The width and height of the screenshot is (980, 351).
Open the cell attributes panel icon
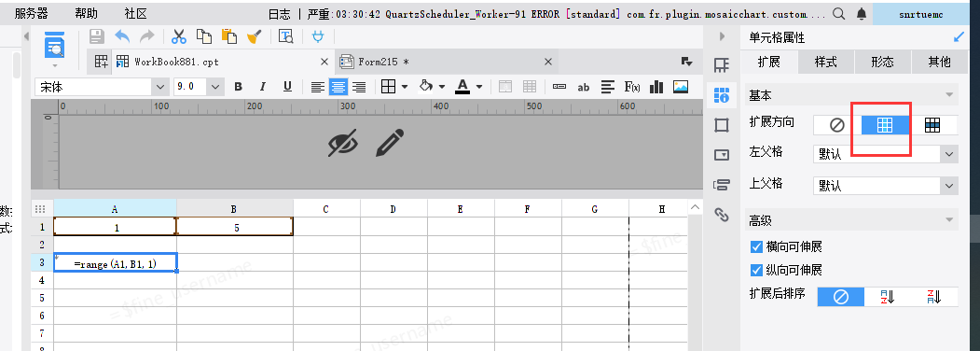(x=722, y=94)
